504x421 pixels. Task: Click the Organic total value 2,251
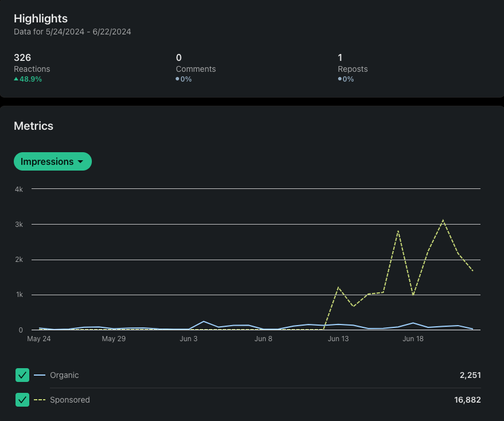pyautogui.click(x=470, y=375)
